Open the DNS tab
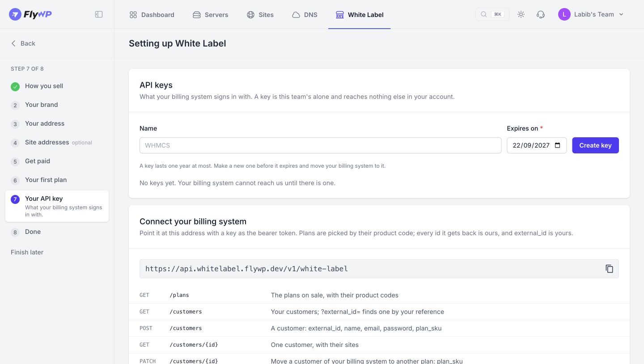This screenshot has width=644, height=364. [x=305, y=15]
